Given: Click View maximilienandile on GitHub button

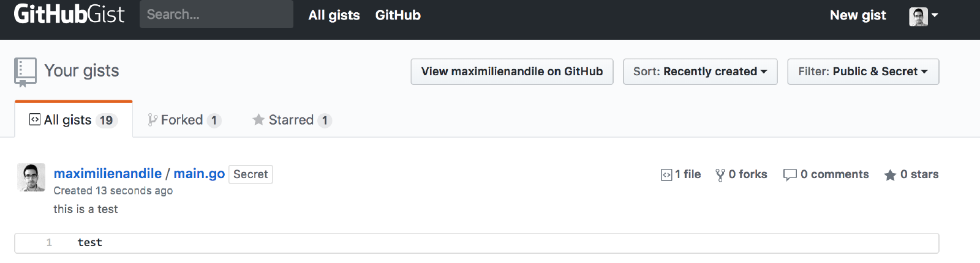Looking at the screenshot, I should pyautogui.click(x=512, y=72).
